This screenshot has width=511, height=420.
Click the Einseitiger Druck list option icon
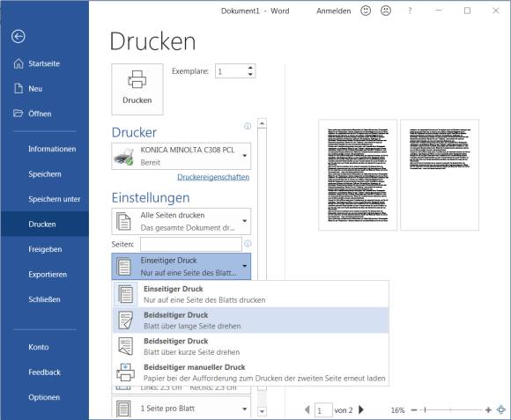point(126,294)
